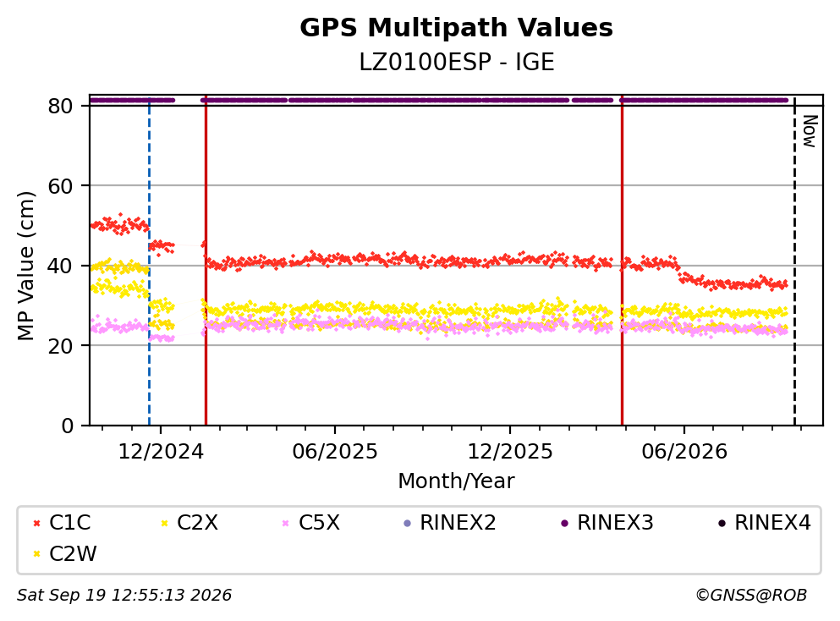Click the pink C5X legend marker
Screen dimensions: 840x621
[286, 523]
